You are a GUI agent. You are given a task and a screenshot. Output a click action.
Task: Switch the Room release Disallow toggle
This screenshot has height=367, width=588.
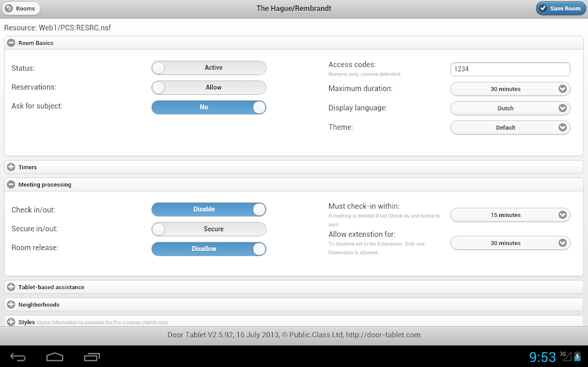(208, 249)
